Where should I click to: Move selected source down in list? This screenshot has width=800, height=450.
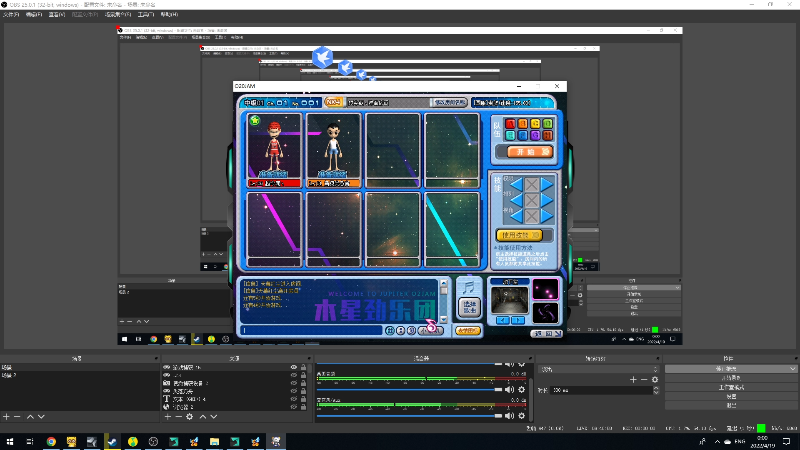tap(214, 417)
